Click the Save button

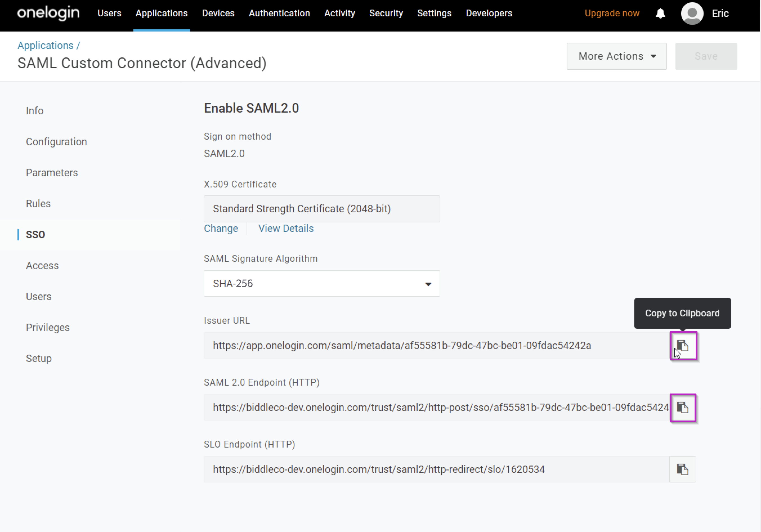point(706,56)
